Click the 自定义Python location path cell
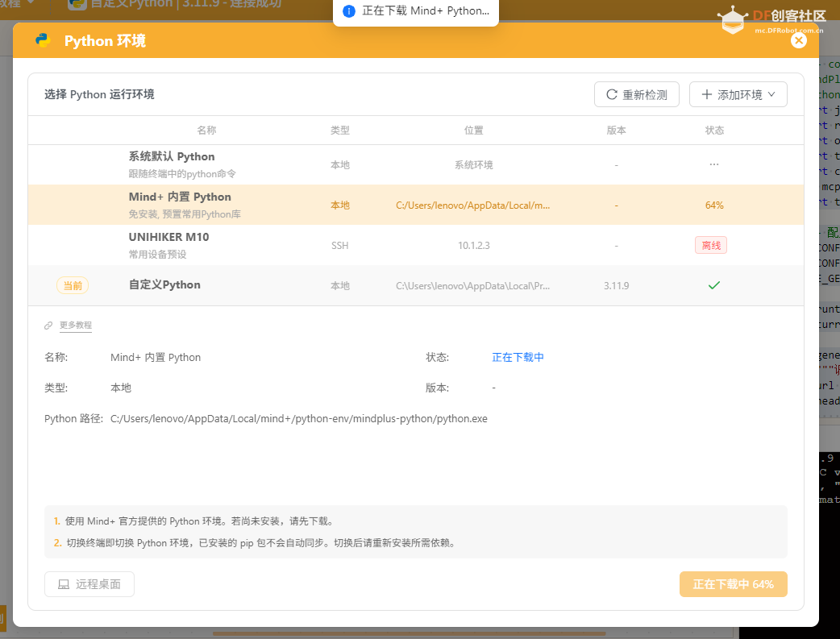 tap(472, 285)
